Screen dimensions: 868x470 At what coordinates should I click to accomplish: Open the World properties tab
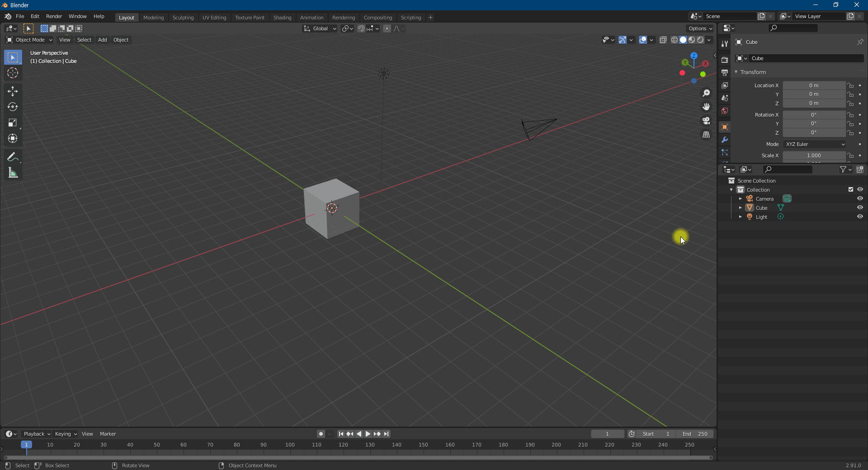click(725, 111)
